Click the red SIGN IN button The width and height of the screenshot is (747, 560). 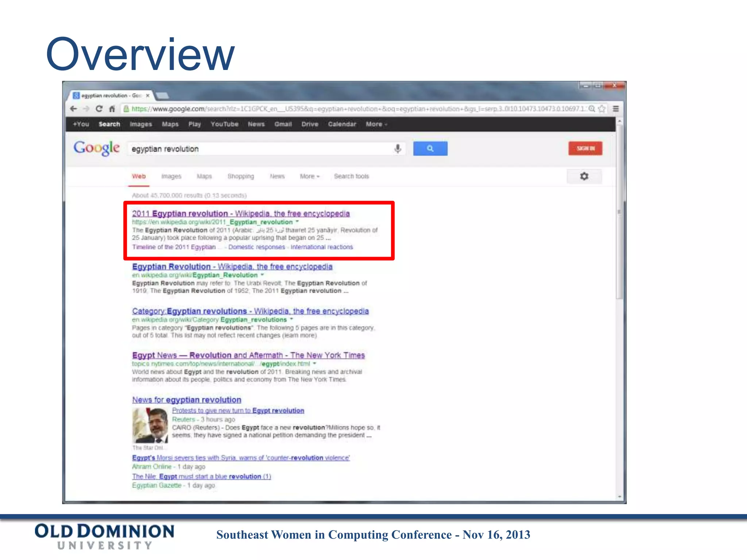tap(585, 148)
